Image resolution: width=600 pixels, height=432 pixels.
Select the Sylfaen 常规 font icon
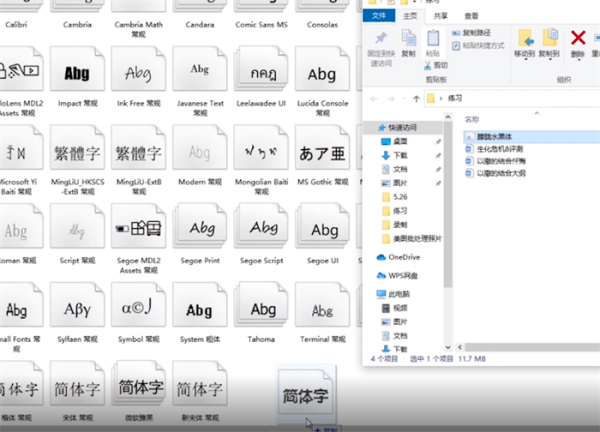(77, 305)
